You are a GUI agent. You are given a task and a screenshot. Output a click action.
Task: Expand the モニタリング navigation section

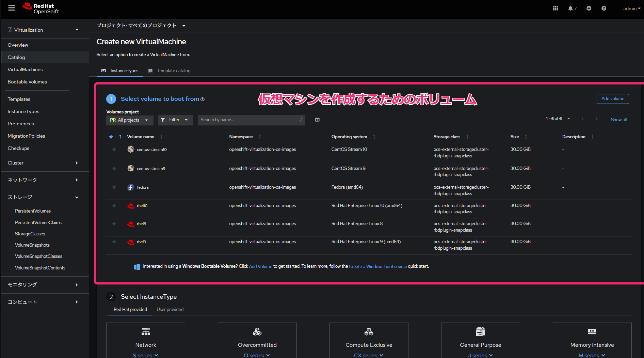click(44, 285)
